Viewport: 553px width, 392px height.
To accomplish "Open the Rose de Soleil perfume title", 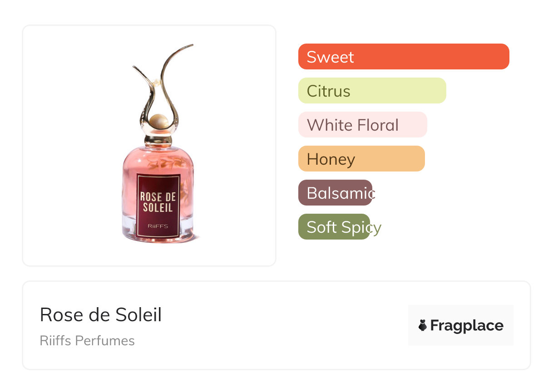I will 101,315.
